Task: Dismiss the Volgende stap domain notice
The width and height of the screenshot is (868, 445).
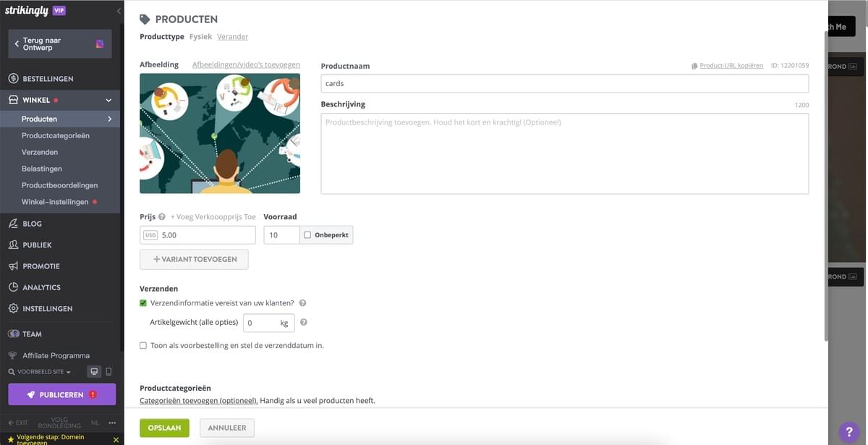Action: click(x=116, y=439)
